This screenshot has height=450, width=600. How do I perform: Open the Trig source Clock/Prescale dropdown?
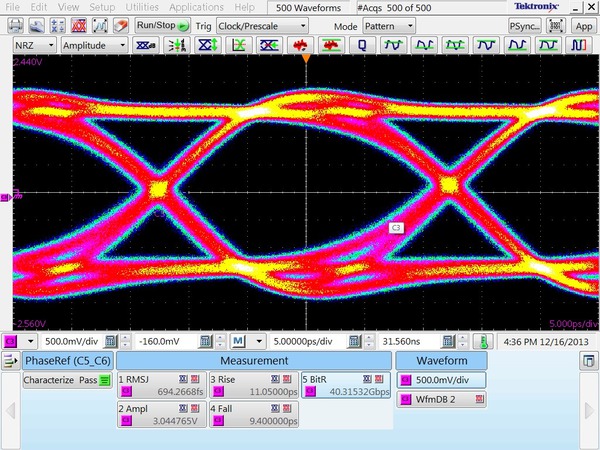point(262,24)
